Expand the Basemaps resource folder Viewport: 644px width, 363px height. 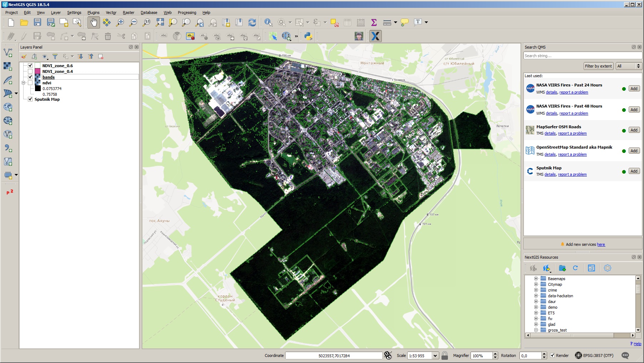[x=536, y=279]
